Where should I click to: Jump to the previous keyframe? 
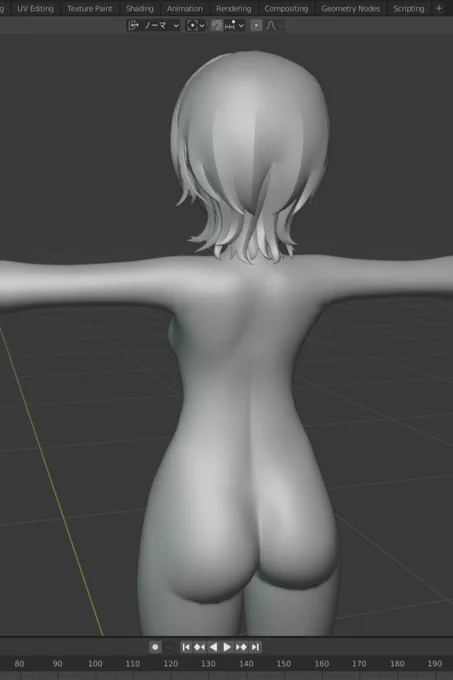point(199,647)
